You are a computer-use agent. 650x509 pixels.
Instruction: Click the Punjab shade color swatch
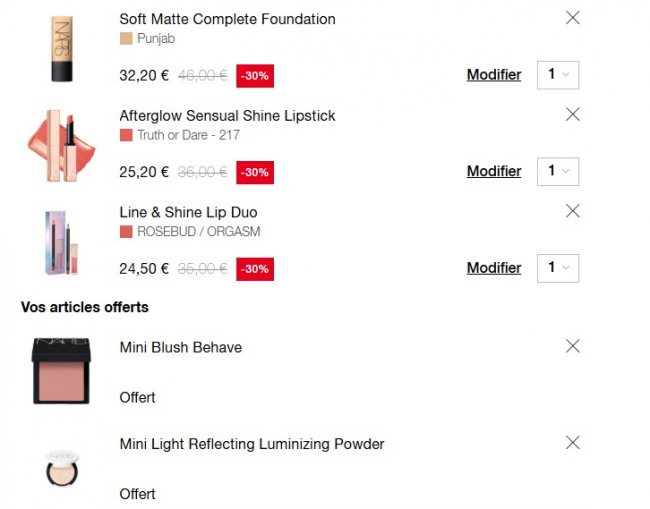pyautogui.click(x=126, y=38)
